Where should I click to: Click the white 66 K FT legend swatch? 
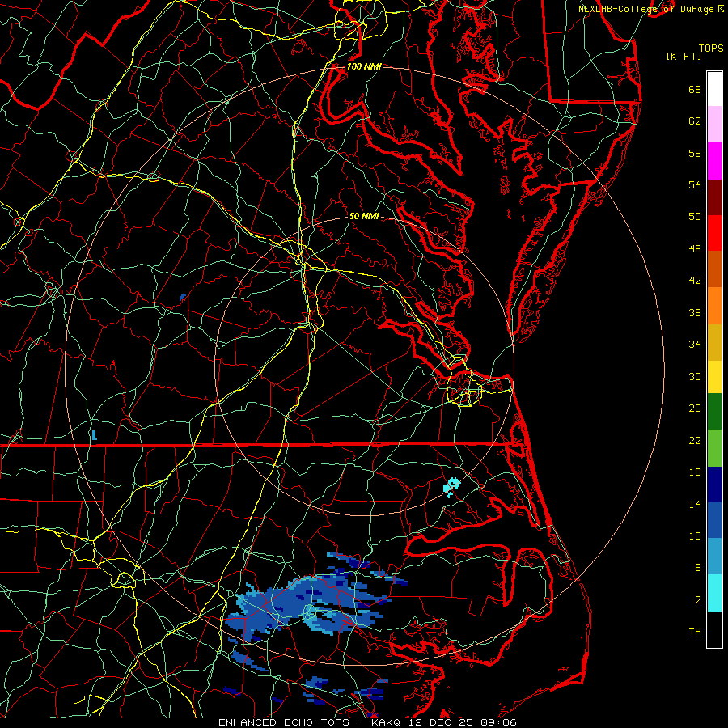click(714, 89)
